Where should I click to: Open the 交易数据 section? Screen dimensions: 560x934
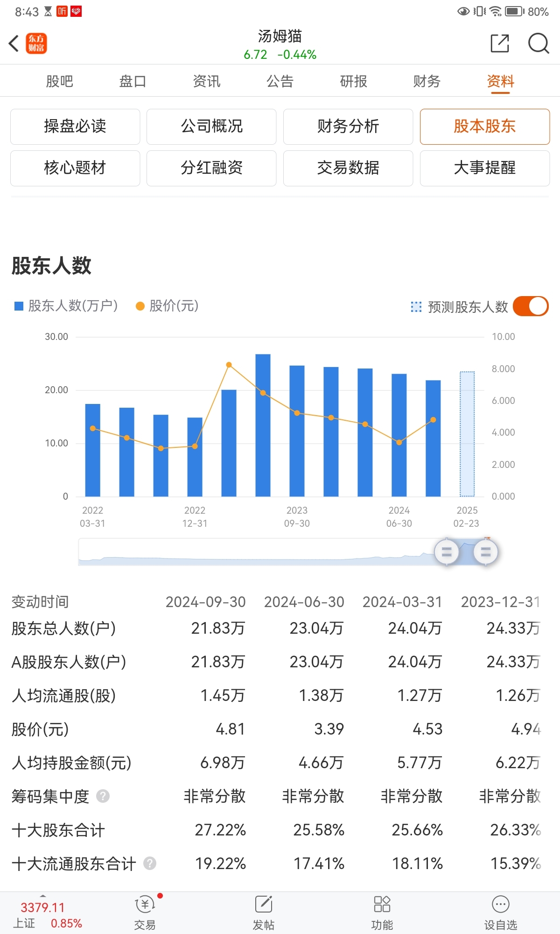348,168
